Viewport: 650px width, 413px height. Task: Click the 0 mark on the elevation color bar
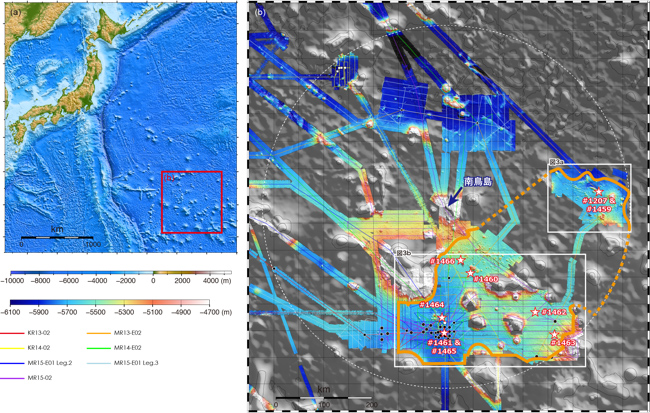tap(153, 281)
